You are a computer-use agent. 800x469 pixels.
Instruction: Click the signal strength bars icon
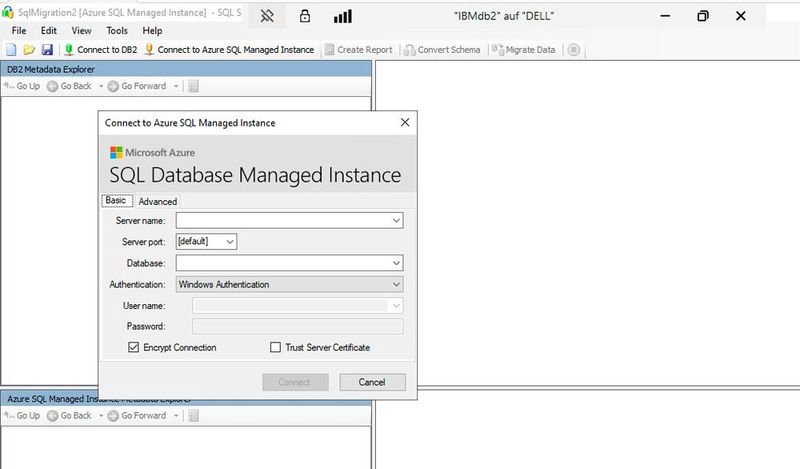point(342,16)
